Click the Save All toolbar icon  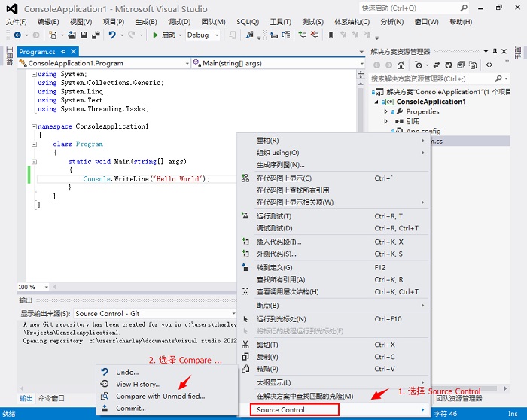click(x=96, y=35)
